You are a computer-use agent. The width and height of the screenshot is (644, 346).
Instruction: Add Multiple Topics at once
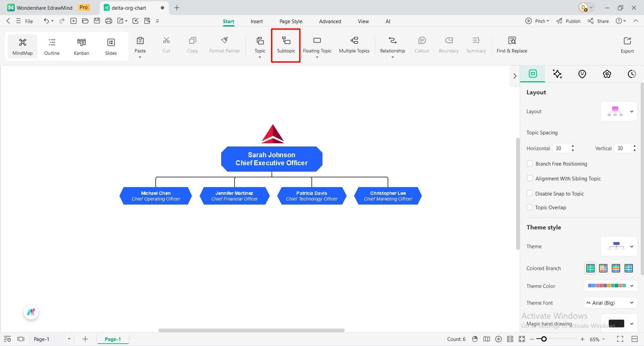point(354,45)
